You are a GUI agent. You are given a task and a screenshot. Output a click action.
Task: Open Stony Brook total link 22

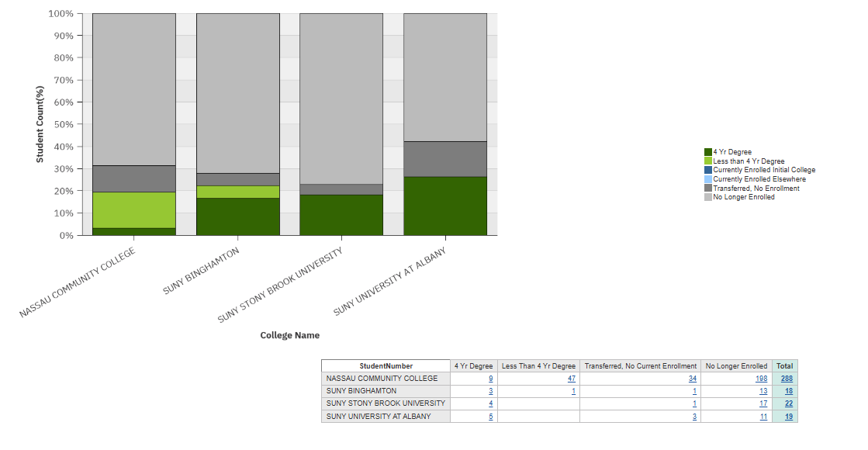click(789, 403)
